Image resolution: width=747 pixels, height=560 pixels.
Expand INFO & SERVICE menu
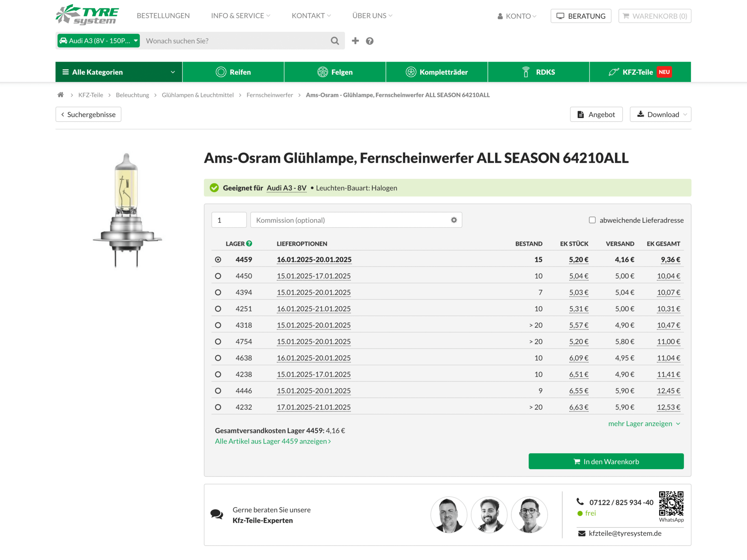tap(240, 16)
